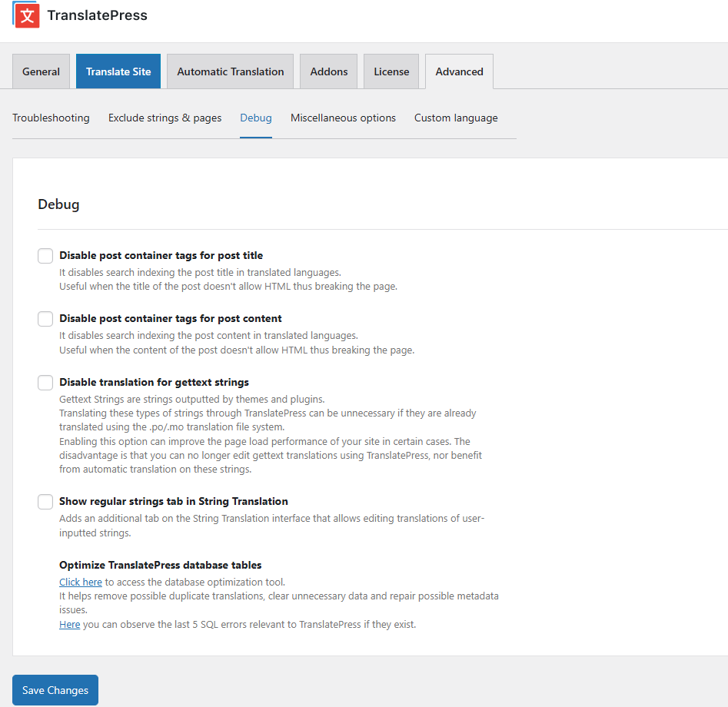
Task: Click Disable post container tags for post content label
Action: (171, 318)
